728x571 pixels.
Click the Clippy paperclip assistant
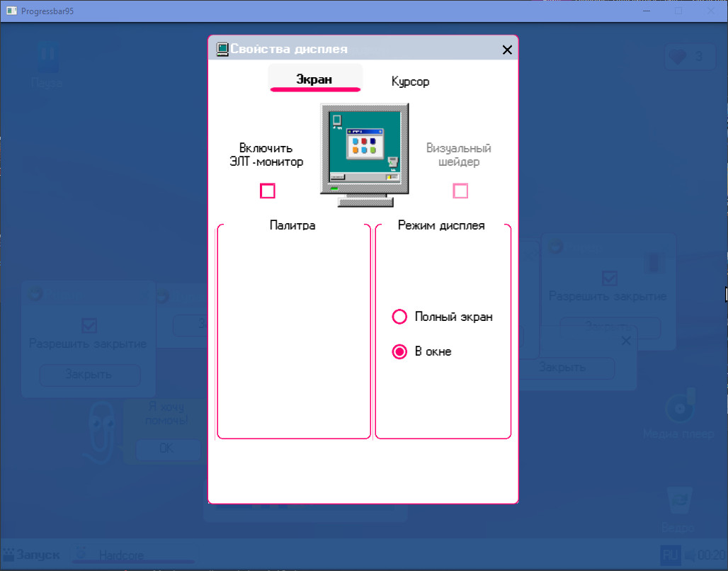pyautogui.click(x=96, y=430)
